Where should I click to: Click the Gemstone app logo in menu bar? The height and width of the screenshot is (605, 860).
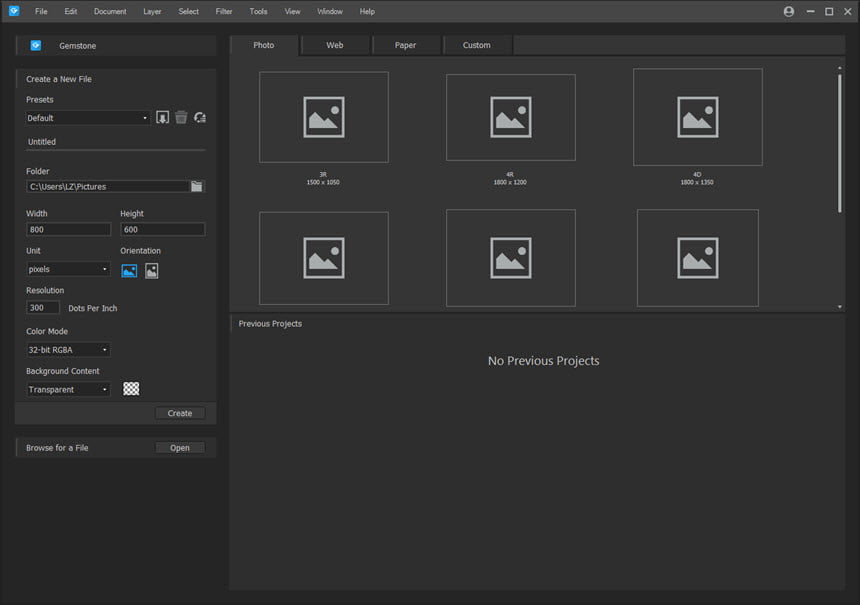click(14, 10)
